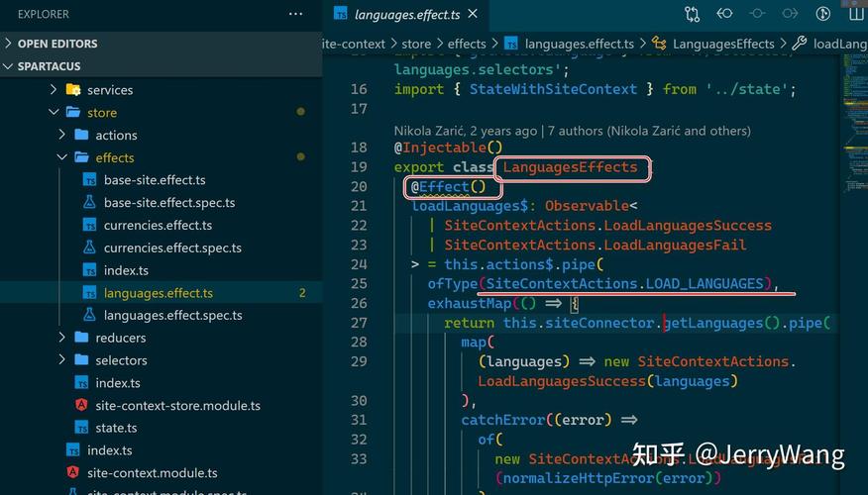
Task: Click the commit node icon between arrows
Action: [757, 13]
